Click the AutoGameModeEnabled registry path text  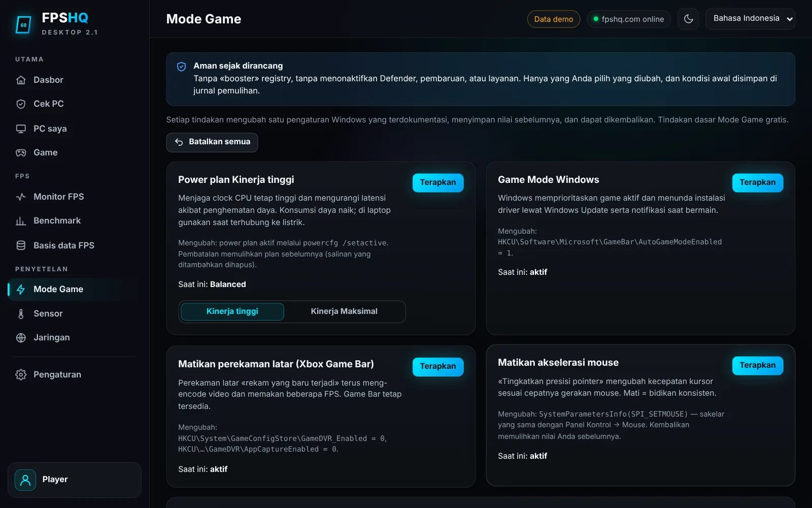point(610,242)
